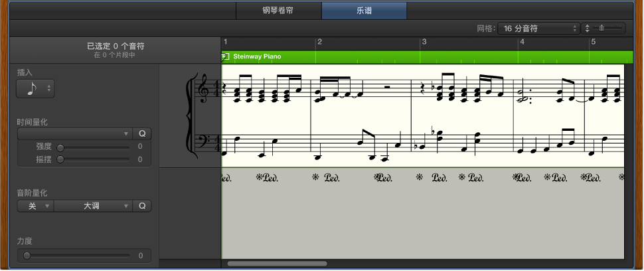Viewport: 644px width, 271px height.
Task: Select the treble staff 4/4 time signature
Action: pyautogui.click(x=218, y=88)
